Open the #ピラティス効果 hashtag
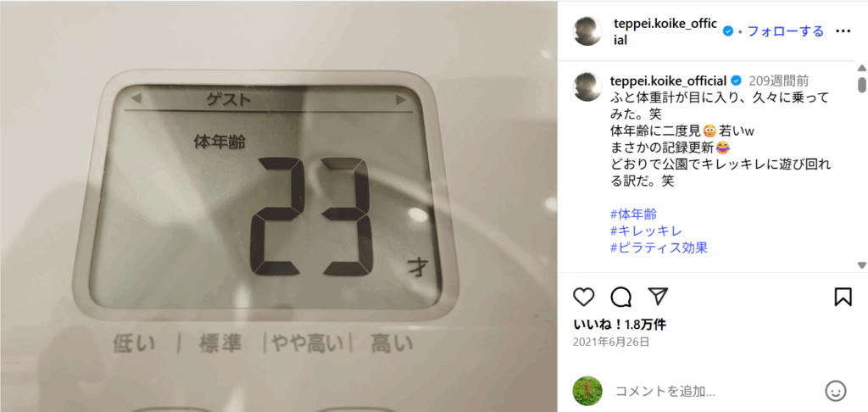This screenshot has height=412, width=868. pos(659,248)
